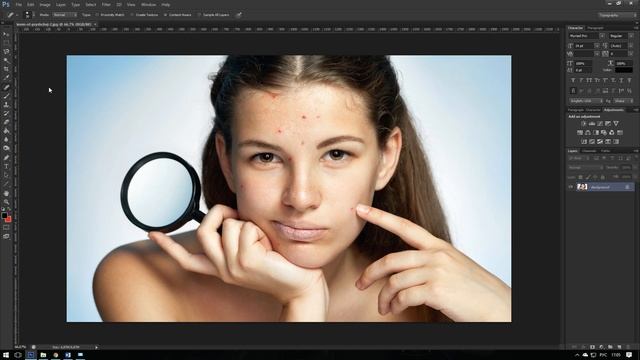This screenshot has height=360, width=640.
Task: Select the Paint Bucket tool
Action: point(6,131)
